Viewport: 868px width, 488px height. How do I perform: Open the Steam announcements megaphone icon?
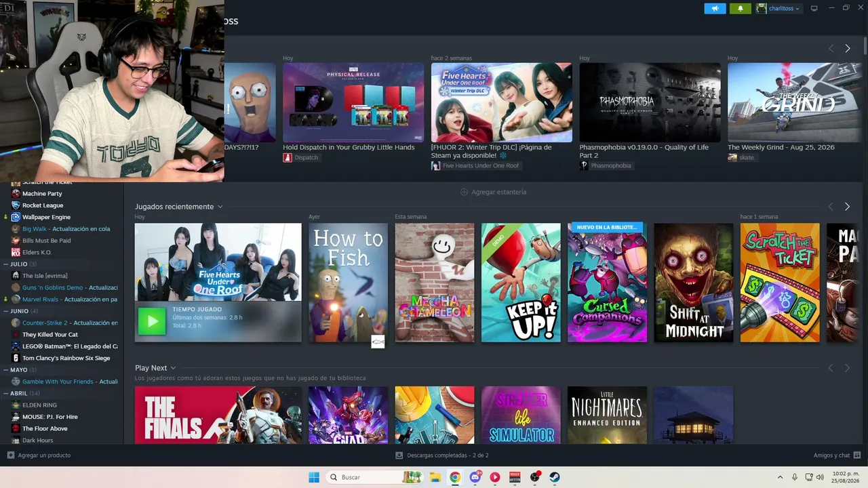pos(715,8)
